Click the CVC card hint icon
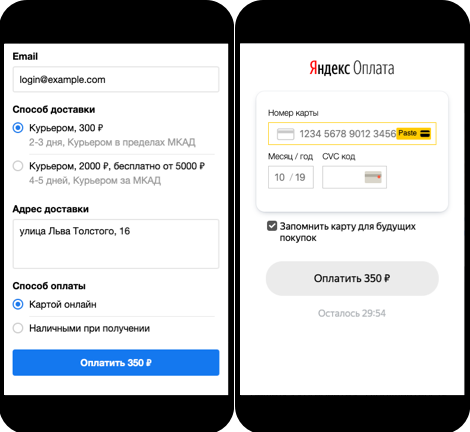Viewport: 470px width, 432px height. click(x=373, y=177)
